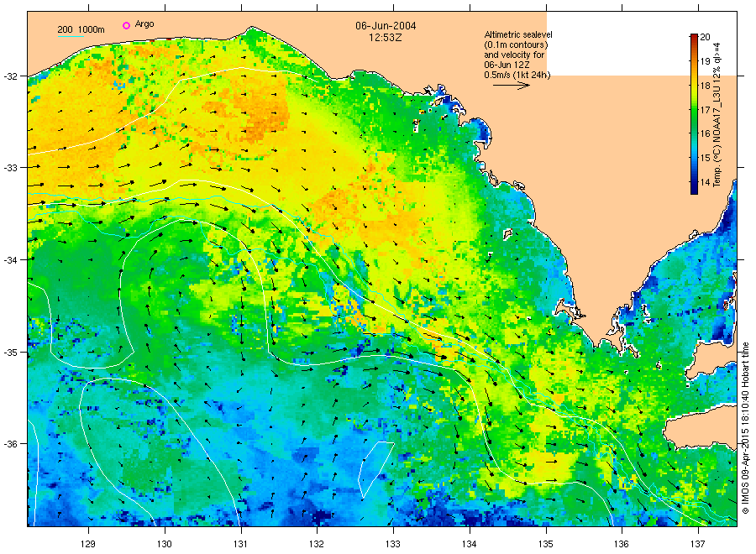Screen dimensions: 756x554
Task: Click the colorbar tick label '18'
Action: (705, 86)
